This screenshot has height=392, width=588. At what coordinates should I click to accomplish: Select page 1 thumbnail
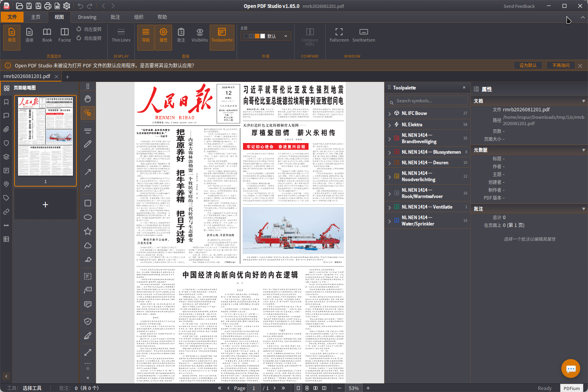click(x=45, y=140)
